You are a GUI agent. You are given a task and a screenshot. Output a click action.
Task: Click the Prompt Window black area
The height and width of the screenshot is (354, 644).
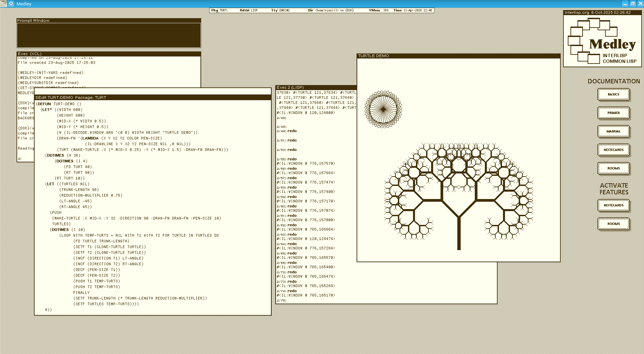click(x=109, y=35)
